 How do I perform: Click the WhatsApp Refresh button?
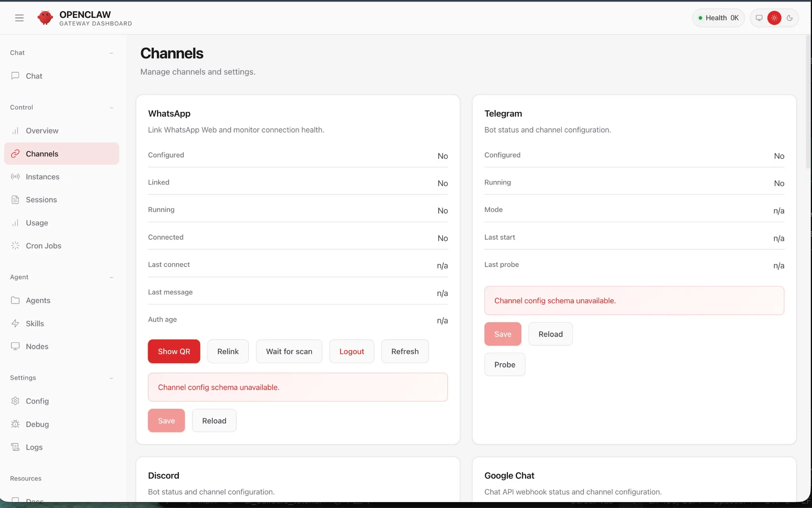(405, 351)
